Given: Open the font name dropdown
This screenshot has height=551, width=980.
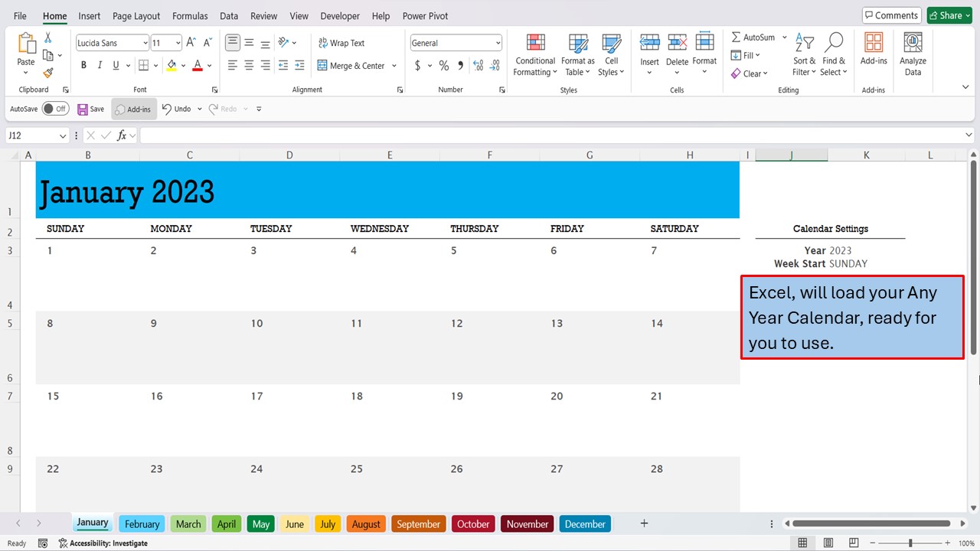Looking at the screenshot, I should point(145,42).
